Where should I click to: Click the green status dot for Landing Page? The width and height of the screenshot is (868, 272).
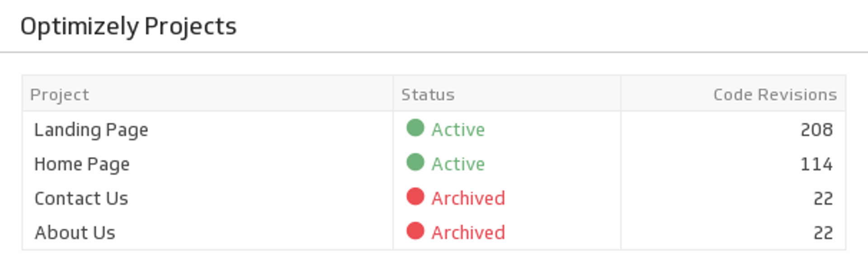(x=415, y=128)
